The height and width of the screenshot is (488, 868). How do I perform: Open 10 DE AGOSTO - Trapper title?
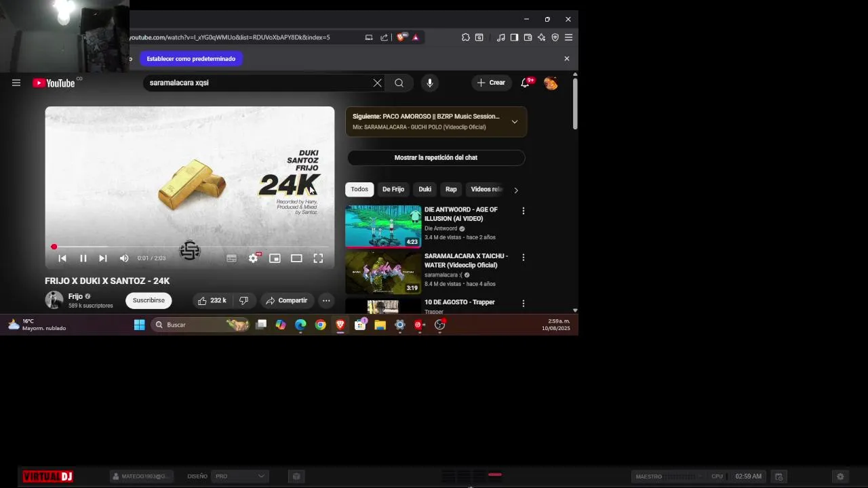[460, 302]
